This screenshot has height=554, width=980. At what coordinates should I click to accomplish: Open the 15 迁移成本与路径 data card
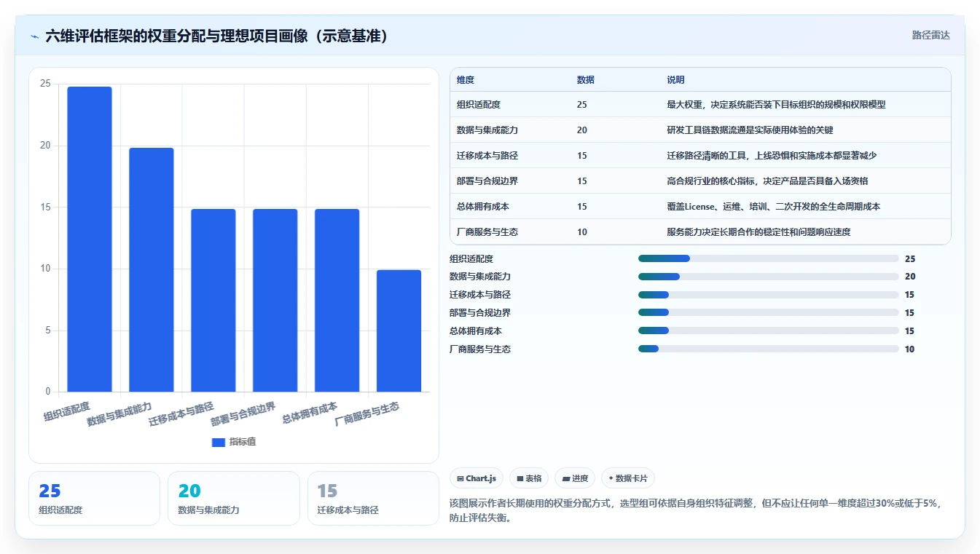(x=373, y=498)
